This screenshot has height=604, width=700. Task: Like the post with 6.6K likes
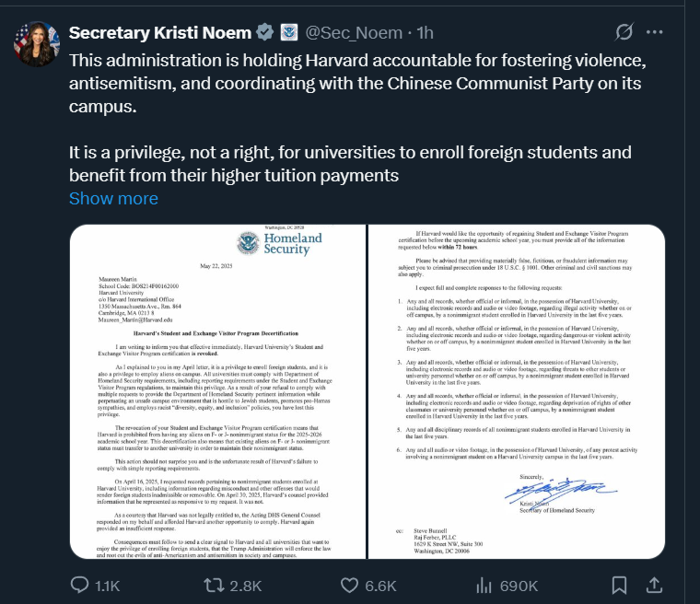pos(350,586)
